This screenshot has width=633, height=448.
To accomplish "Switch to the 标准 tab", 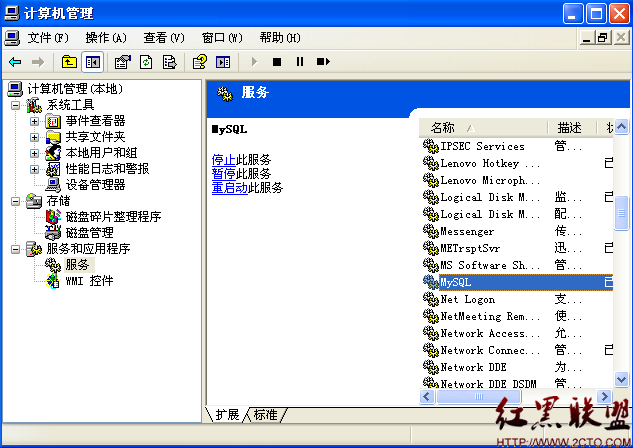I will coord(266,415).
